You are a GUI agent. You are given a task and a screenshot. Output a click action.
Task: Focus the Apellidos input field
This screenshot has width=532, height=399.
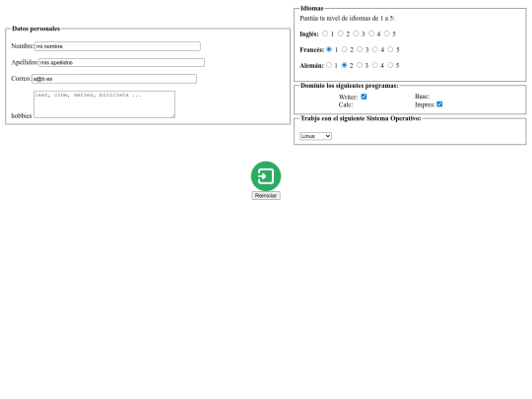(121, 62)
